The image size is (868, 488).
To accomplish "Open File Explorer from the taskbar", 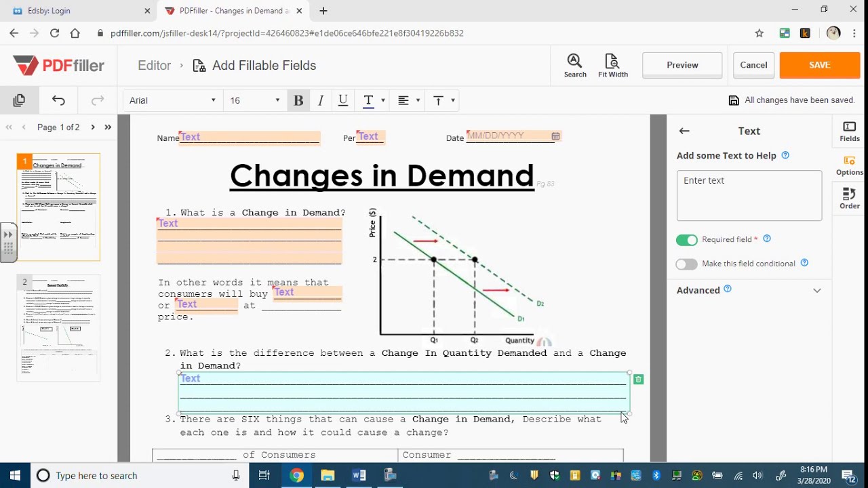I will 328,475.
